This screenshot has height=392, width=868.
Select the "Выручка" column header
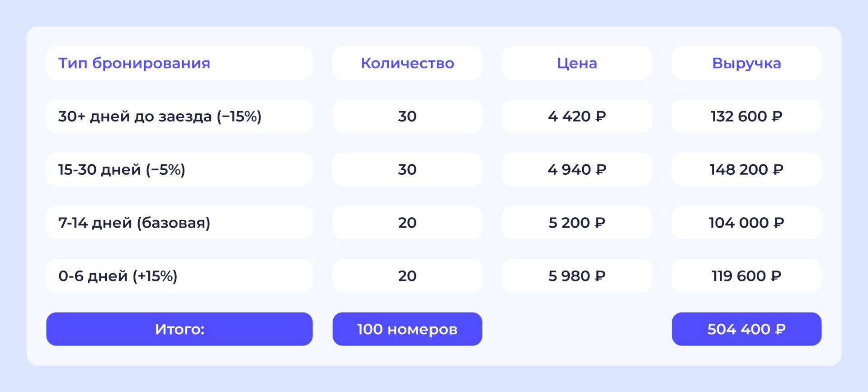point(746,63)
